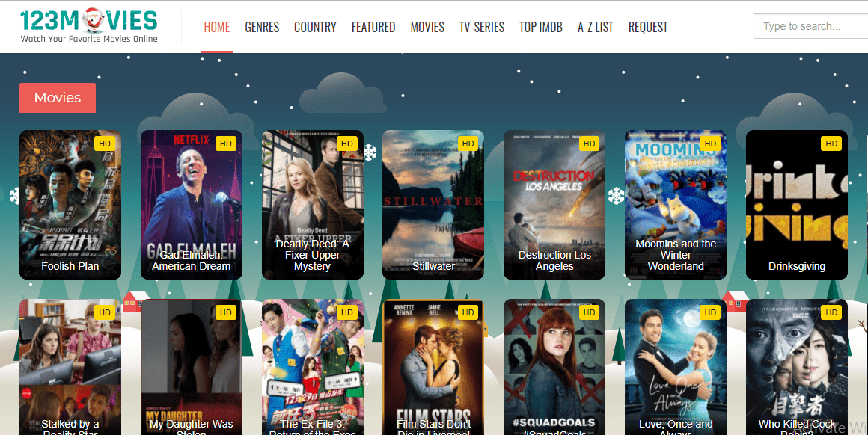Open The Ex-File 3 movie poster
The width and height of the screenshot is (868, 435).
(313, 367)
